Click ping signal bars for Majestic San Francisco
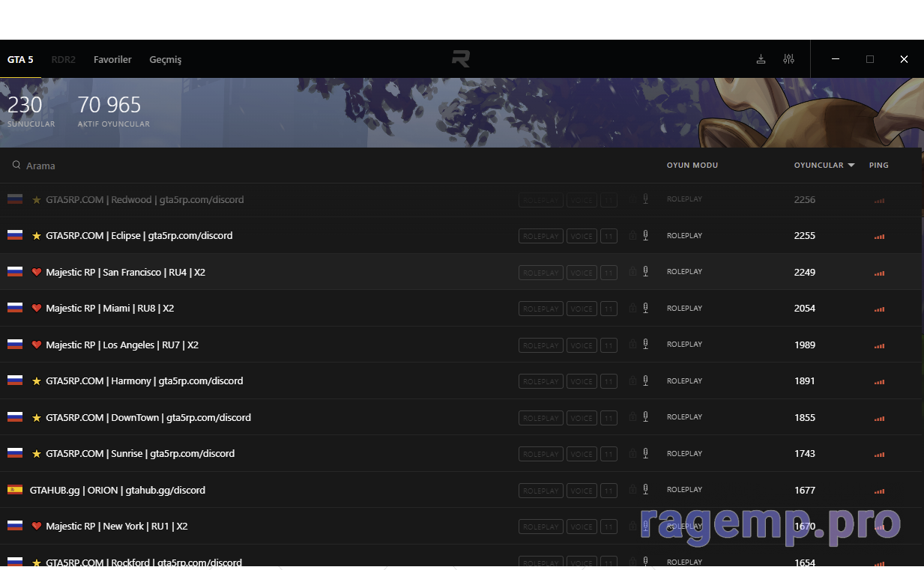Viewport: 924px width, 570px height. (x=879, y=273)
